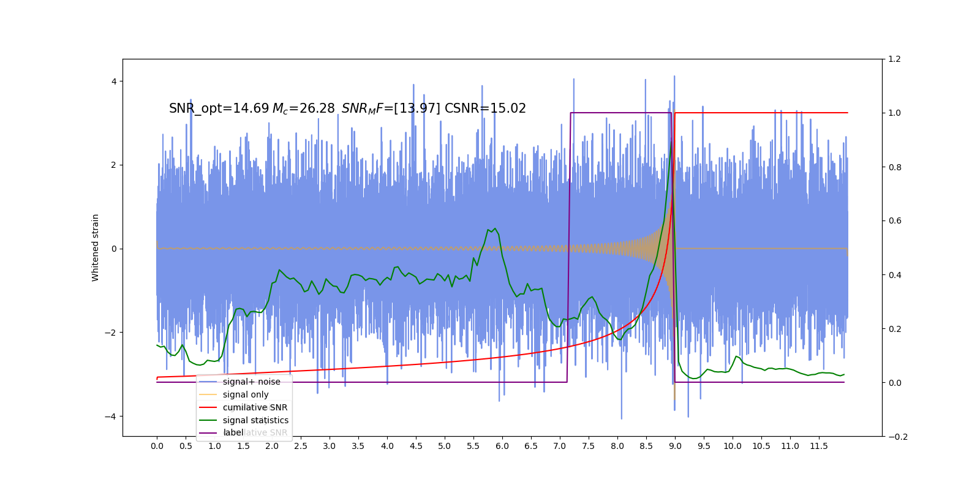The width and height of the screenshot is (980, 490).
Task: Click the "label" legend entry text
Action: click(x=233, y=432)
